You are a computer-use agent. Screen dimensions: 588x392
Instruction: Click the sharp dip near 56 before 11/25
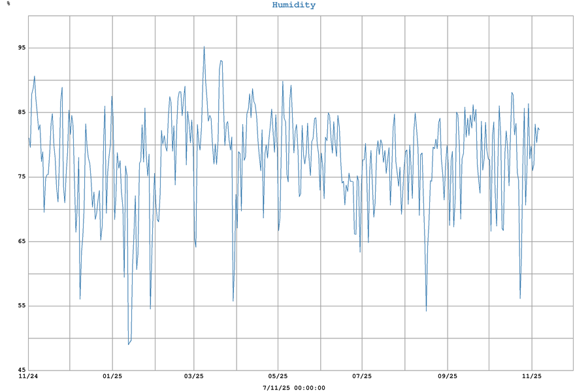click(x=520, y=298)
